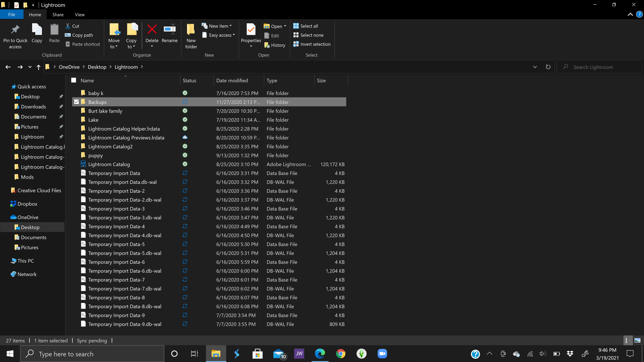Switch to large icons view in status bar
644x362 pixels.
(637, 340)
